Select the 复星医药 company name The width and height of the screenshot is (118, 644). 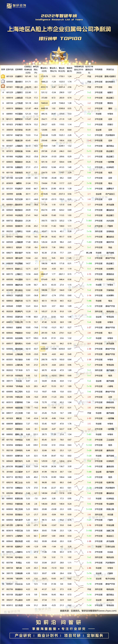click(19, 167)
